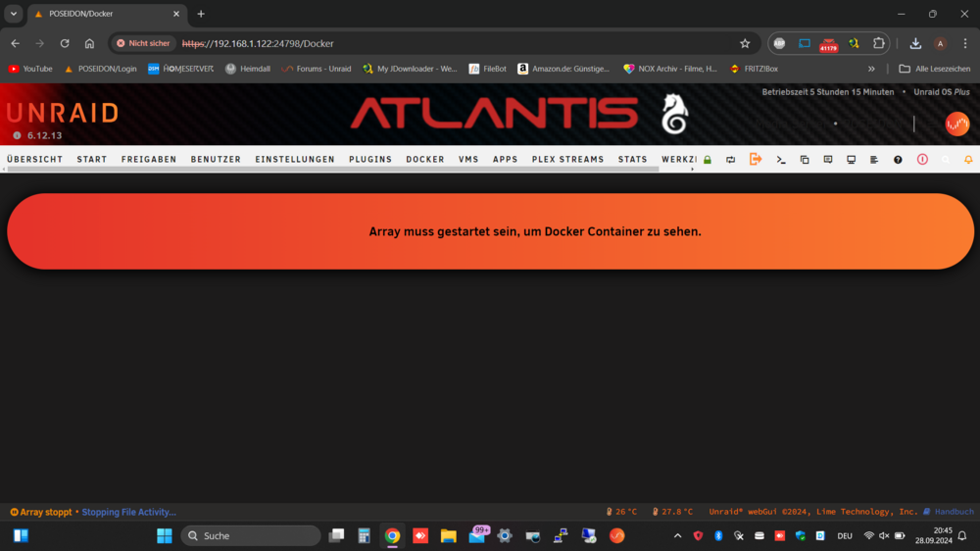The image size is (980, 551).
Task: Click the Unraid version info icon
Action: point(17,135)
